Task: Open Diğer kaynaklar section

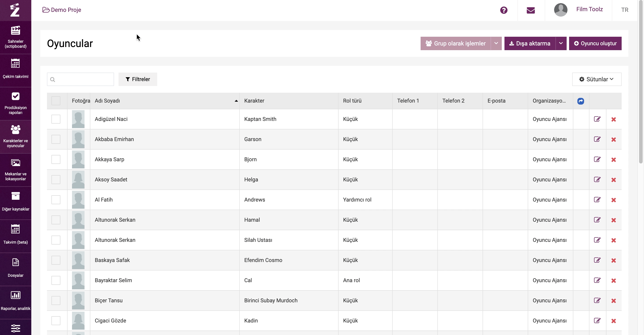Action: click(15, 203)
